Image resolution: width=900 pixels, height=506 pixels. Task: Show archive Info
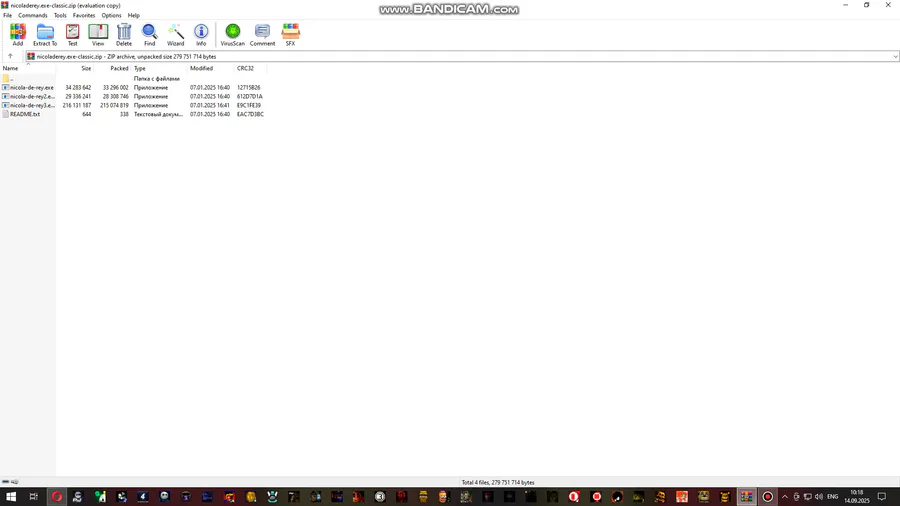201,34
